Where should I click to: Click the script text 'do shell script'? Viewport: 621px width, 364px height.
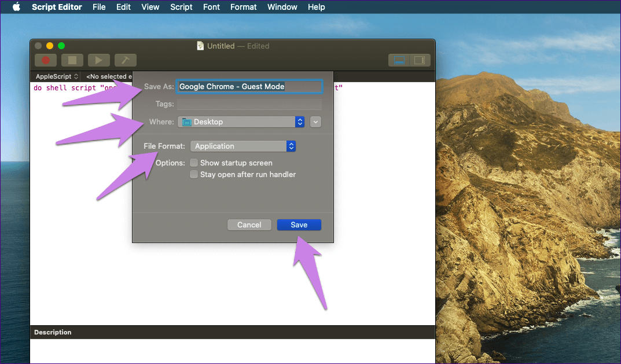(x=65, y=87)
